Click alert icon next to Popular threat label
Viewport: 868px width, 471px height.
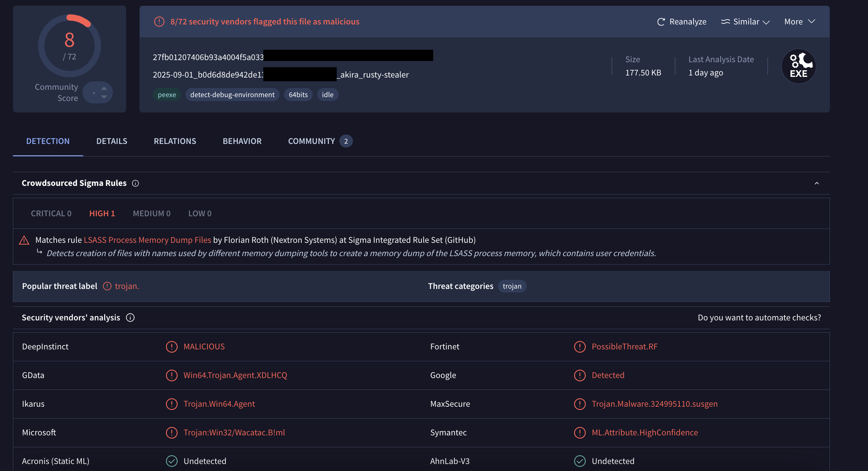[x=107, y=286]
